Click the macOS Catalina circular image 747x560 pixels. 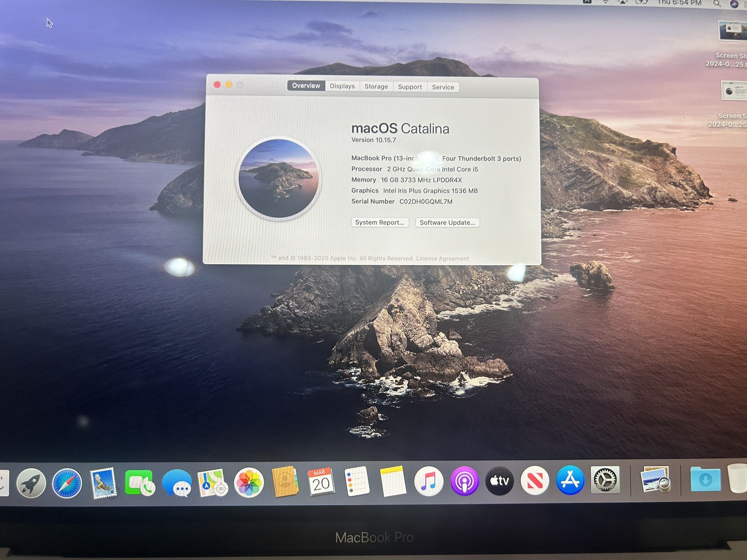click(279, 178)
